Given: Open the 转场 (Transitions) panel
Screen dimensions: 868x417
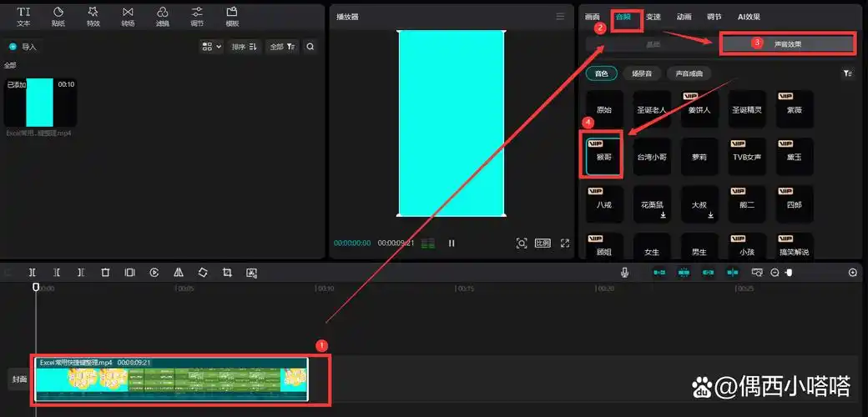Looking at the screenshot, I should point(128,16).
